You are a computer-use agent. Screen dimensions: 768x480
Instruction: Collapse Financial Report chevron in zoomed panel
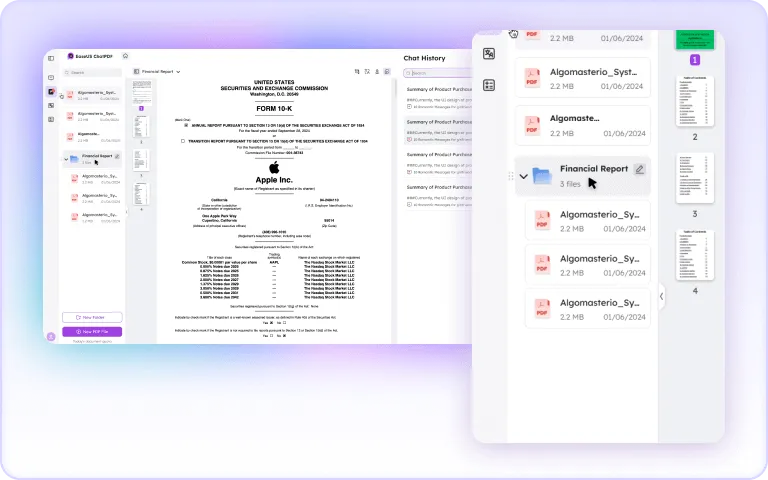point(523,176)
